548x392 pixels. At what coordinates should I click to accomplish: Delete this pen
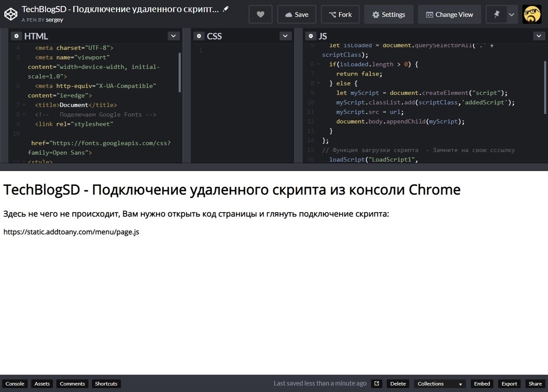point(398,384)
